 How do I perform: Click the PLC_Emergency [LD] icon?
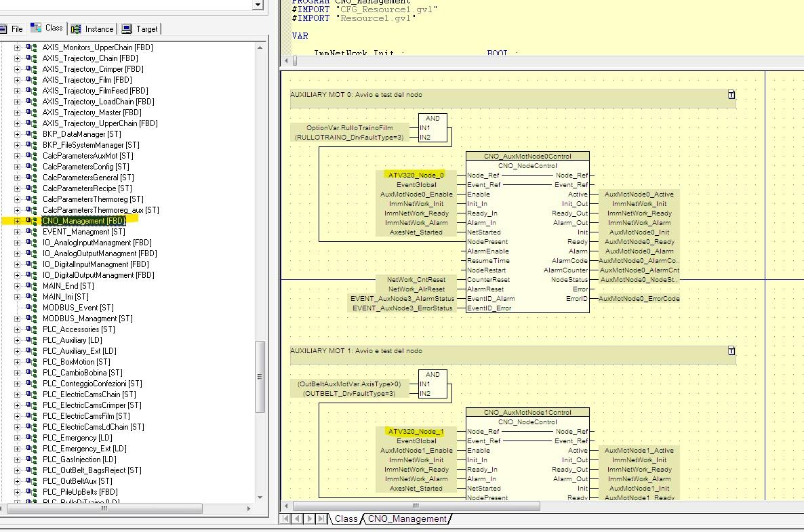click(x=31, y=438)
